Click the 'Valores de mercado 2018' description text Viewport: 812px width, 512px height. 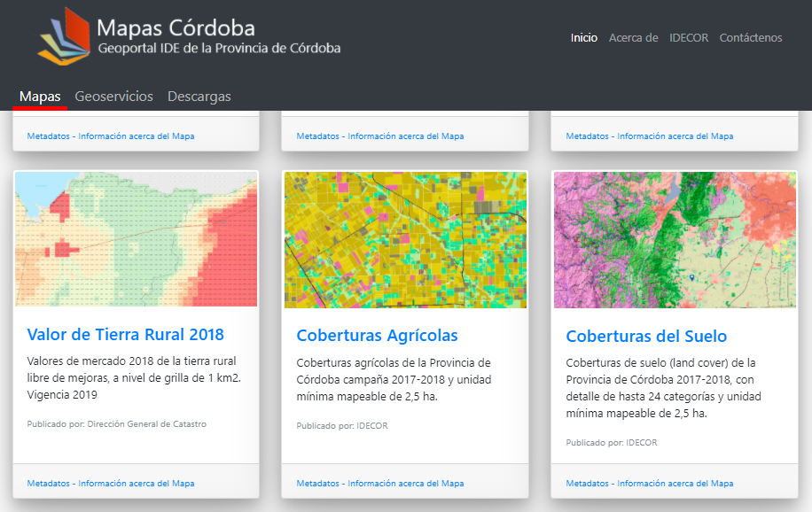tap(134, 378)
